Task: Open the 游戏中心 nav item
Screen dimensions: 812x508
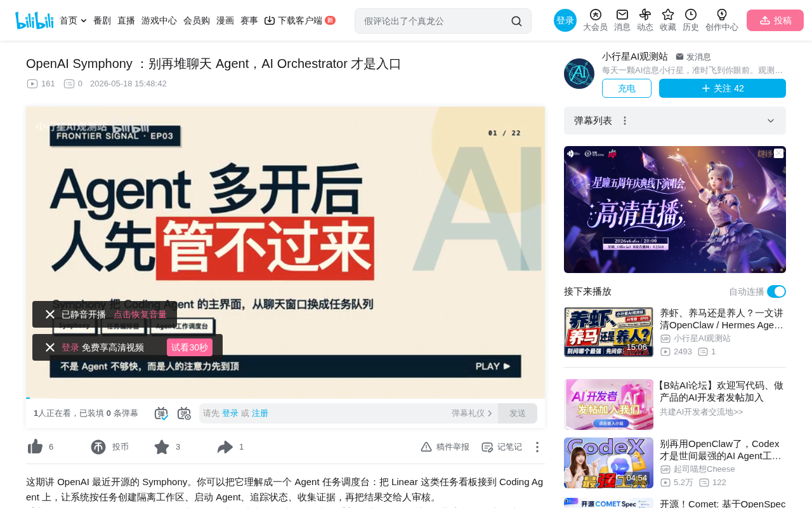Action: [x=159, y=20]
